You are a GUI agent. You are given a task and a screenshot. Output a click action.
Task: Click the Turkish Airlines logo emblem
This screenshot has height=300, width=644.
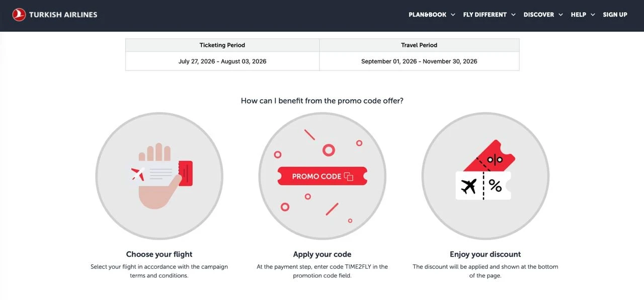[19, 15]
